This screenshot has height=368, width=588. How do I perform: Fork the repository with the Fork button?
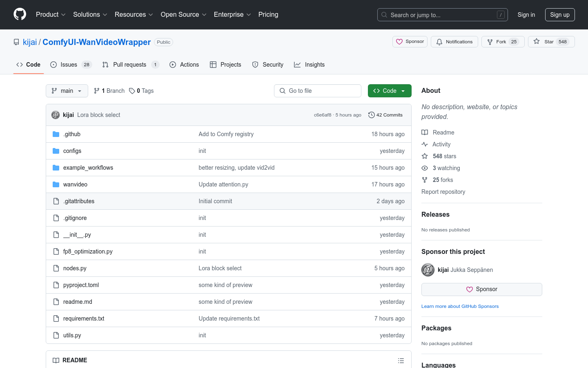coord(503,42)
